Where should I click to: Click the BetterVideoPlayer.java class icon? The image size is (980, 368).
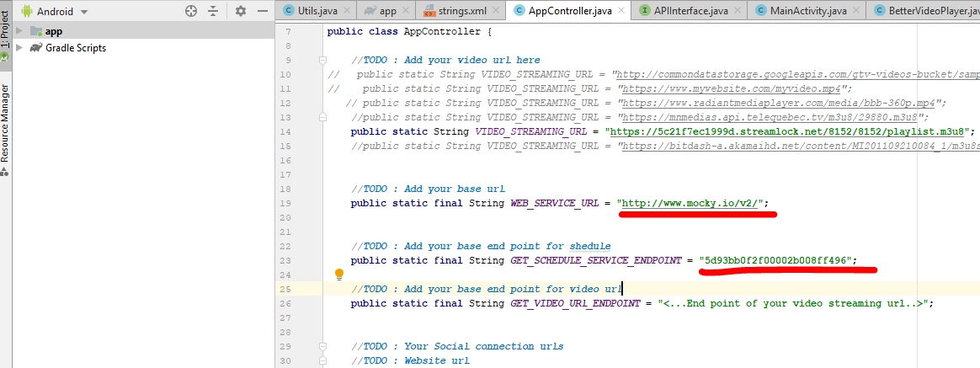click(x=879, y=11)
